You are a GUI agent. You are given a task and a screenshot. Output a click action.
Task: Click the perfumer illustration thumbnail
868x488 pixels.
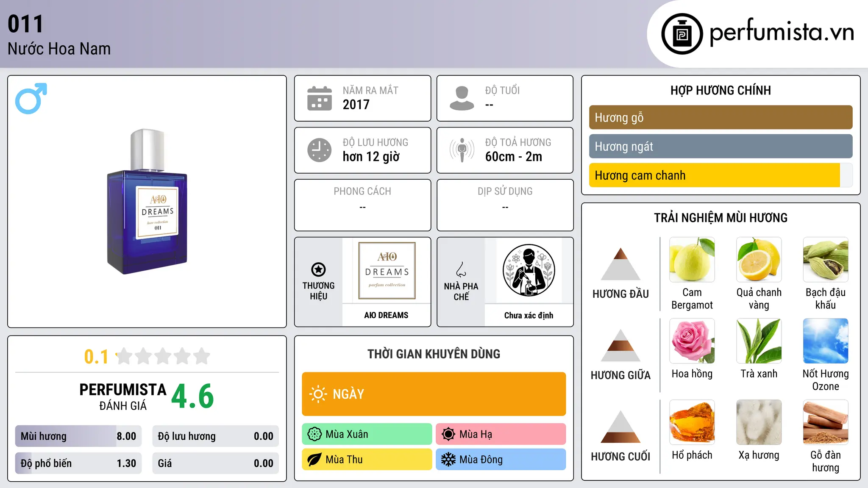point(529,271)
